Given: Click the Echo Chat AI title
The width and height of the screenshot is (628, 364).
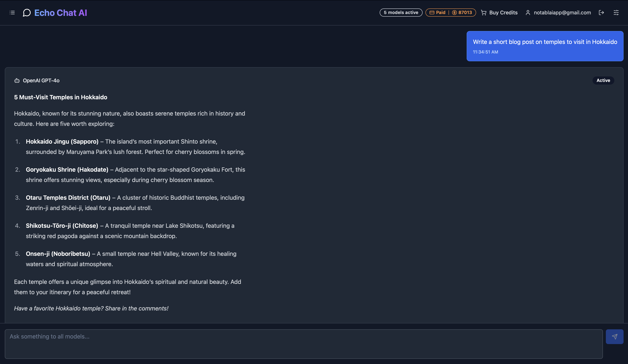Looking at the screenshot, I should click(x=61, y=13).
